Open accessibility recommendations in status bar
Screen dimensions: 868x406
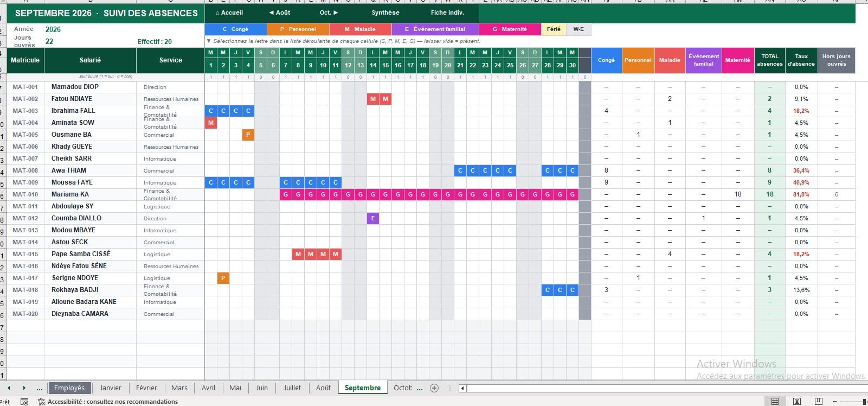(x=108, y=402)
